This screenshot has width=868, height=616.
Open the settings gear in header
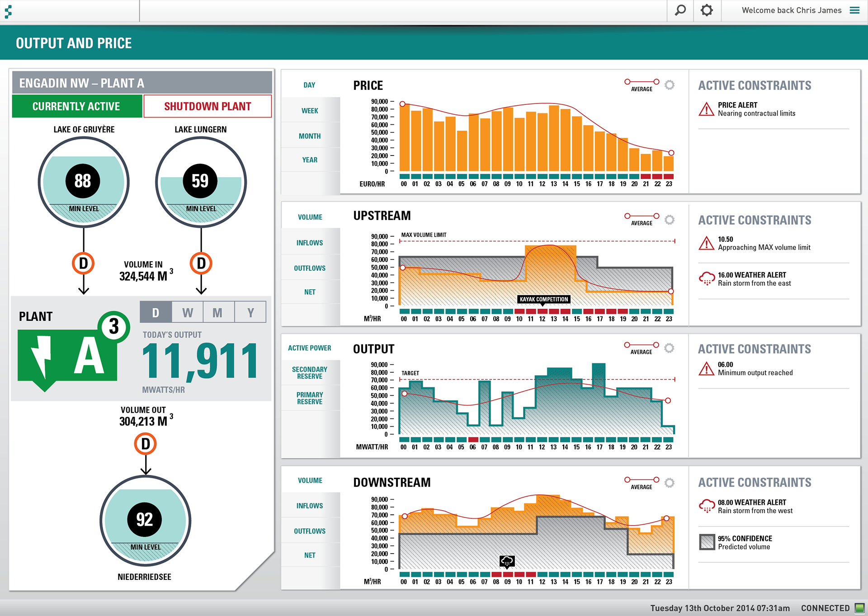pos(707,10)
